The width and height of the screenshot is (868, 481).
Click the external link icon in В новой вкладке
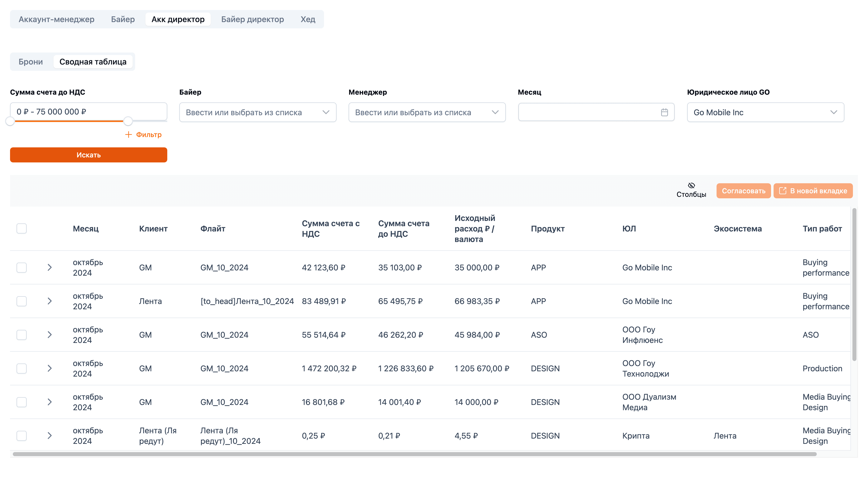pos(783,191)
